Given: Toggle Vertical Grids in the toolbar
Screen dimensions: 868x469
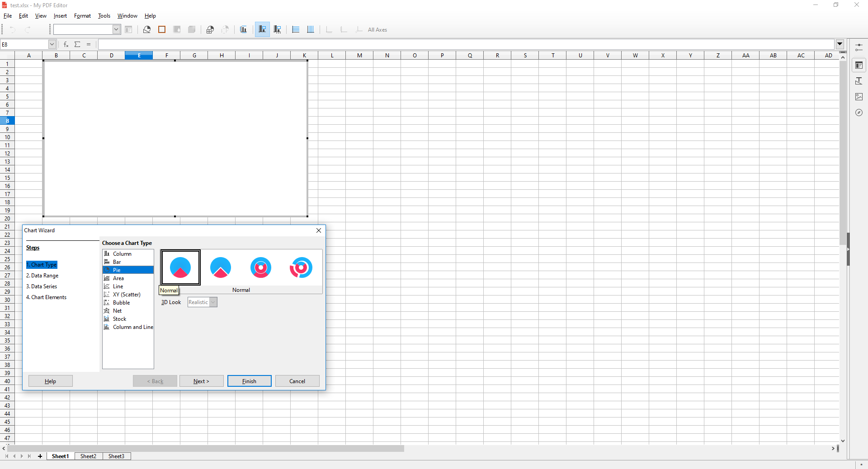Looking at the screenshot, I should [311, 30].
